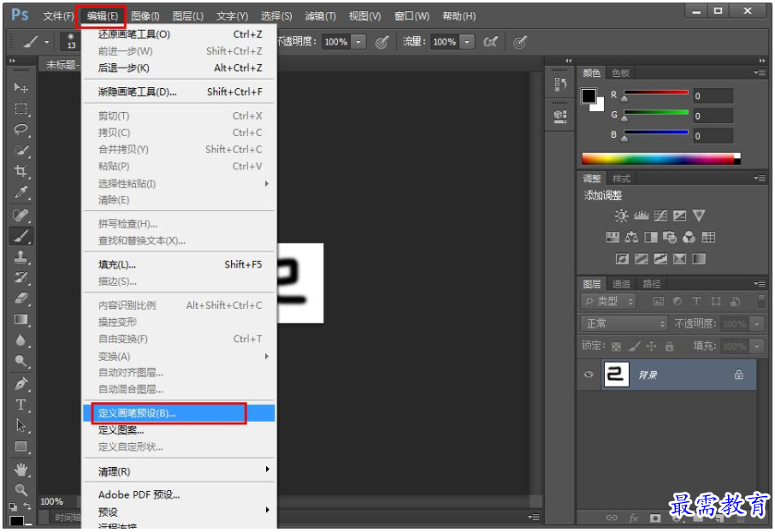Click 渐隐画笔工具(D)... entry
This screenshot has height=532, width=775.
[x=179, y=92]
